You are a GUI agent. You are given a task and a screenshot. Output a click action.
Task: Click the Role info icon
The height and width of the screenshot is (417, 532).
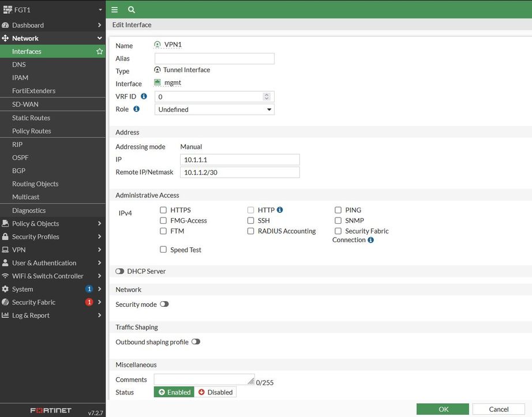coord(137,109)
